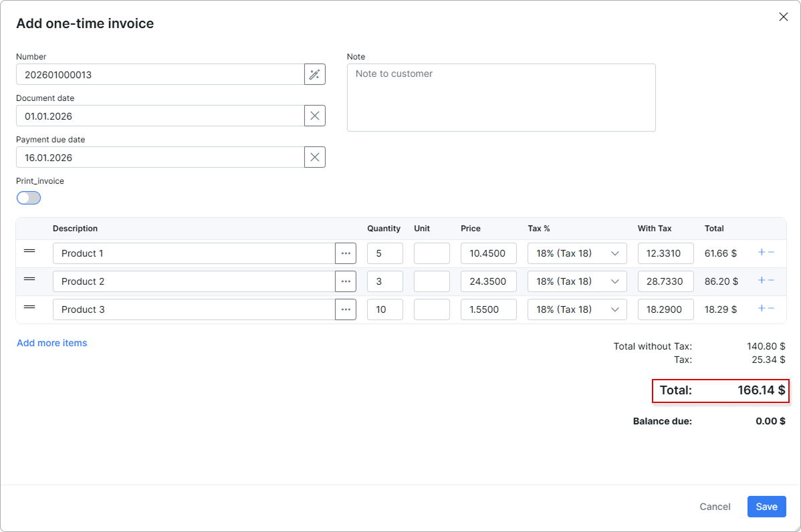Open Tax % dropdown for Product 2
The image size is (801, 532).
pyautogui.click(x=577, y=281)
